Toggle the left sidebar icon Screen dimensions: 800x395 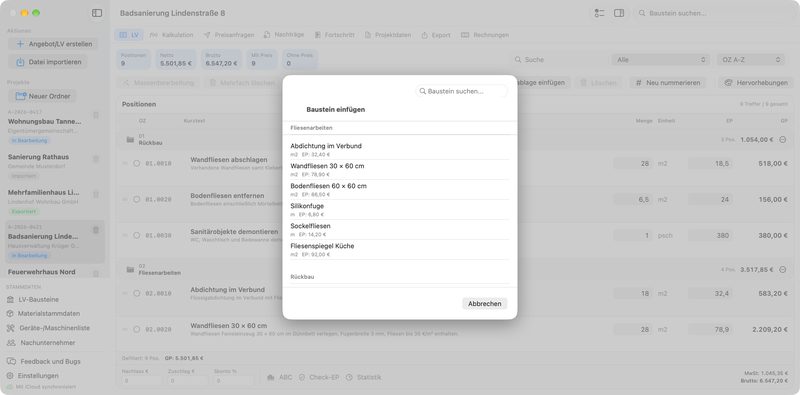97,13
